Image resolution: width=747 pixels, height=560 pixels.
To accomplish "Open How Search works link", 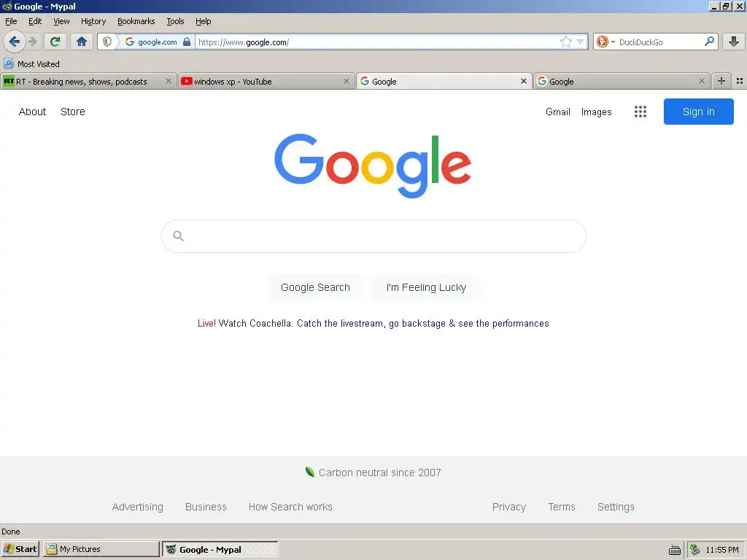I will pos(290,507).
